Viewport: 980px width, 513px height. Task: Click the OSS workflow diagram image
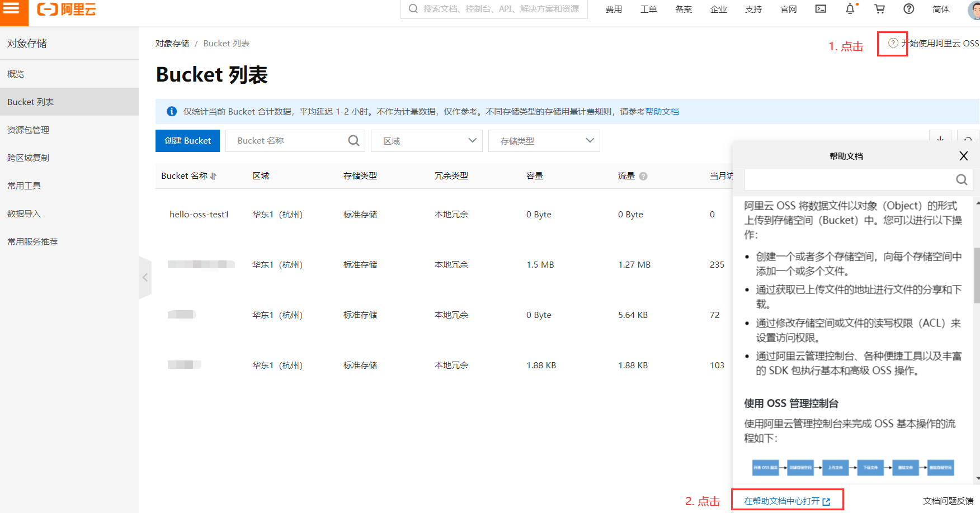[x=853, y=467]
